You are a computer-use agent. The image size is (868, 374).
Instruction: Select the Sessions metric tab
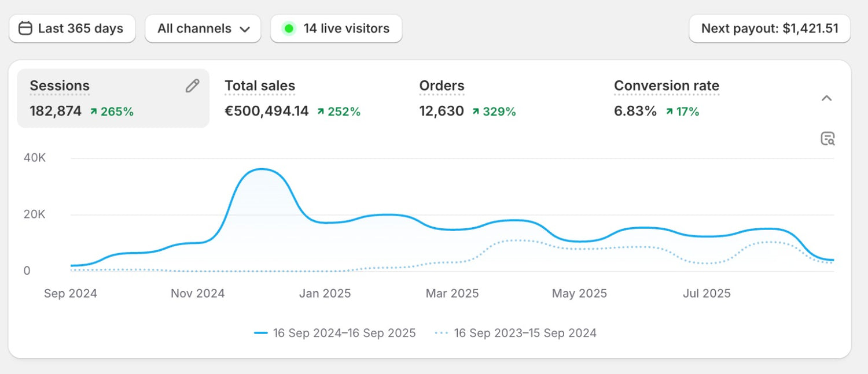coord(113,98)
